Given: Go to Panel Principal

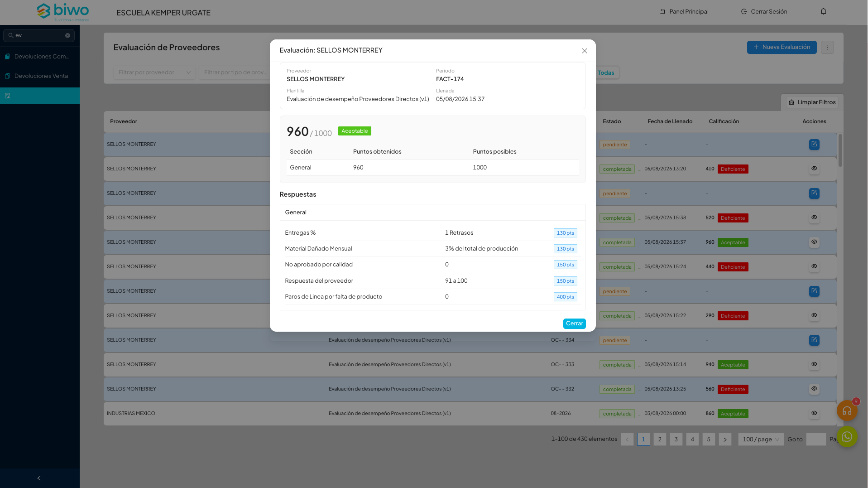Looking at the screenshot, I should (x=684, y=11).
